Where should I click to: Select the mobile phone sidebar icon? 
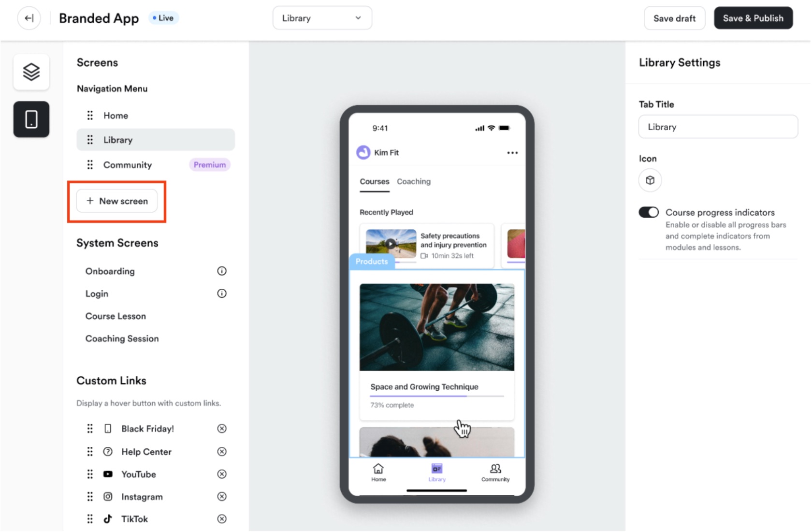coord(31,119)
